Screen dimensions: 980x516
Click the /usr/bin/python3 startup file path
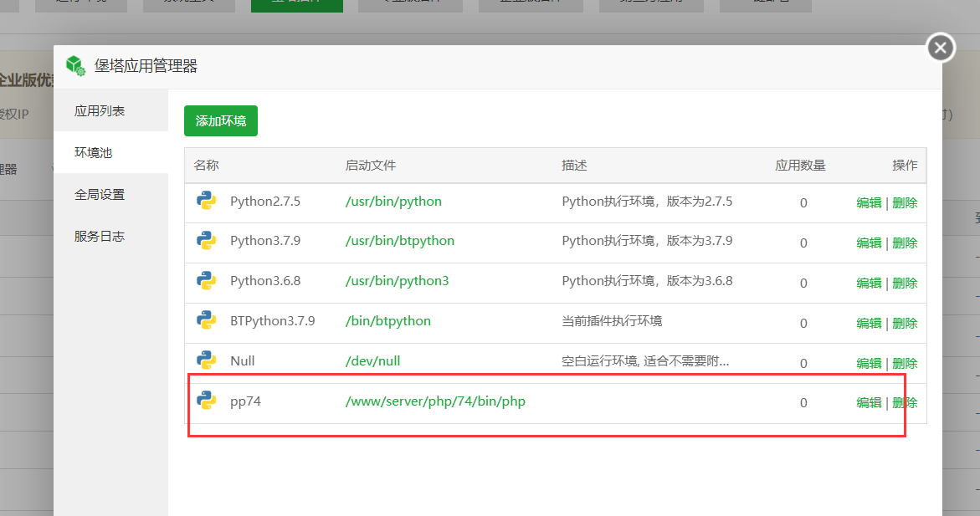[397, 280]
